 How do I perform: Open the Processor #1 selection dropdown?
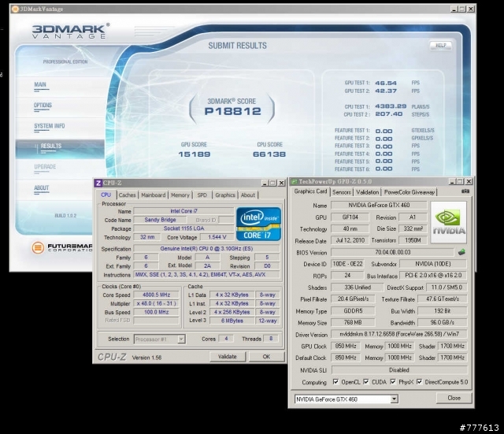pos(159,339)
